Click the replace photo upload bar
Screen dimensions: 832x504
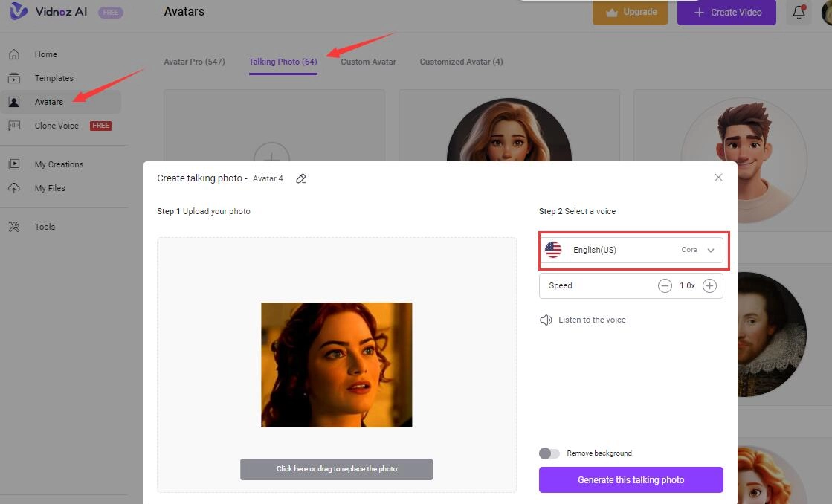click(336, 469)
